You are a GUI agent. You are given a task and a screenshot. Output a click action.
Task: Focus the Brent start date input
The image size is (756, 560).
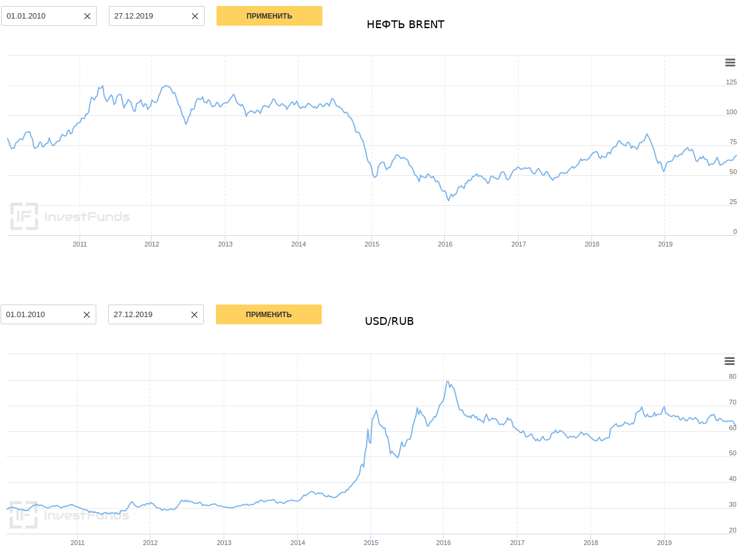click(x=42, y=16)
